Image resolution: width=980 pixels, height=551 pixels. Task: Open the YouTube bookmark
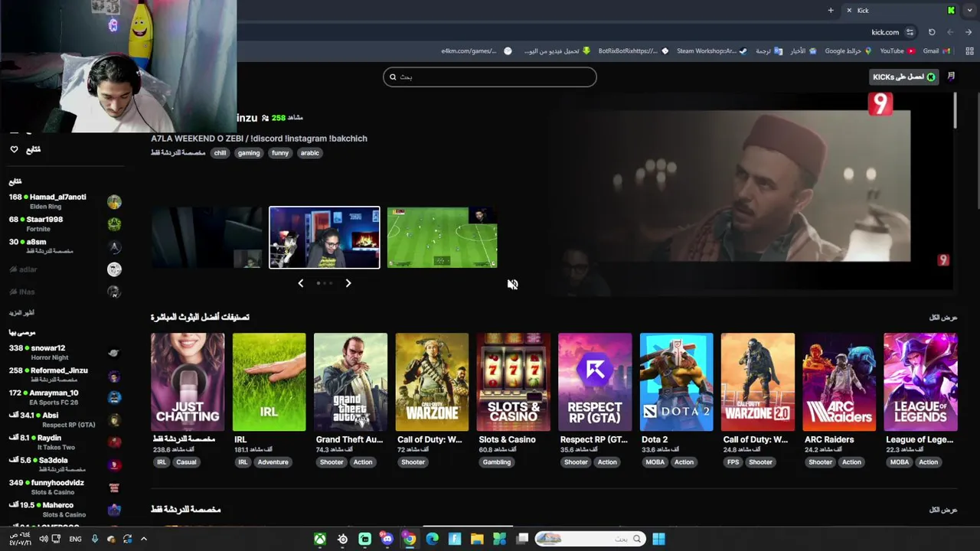click(897, 51)
